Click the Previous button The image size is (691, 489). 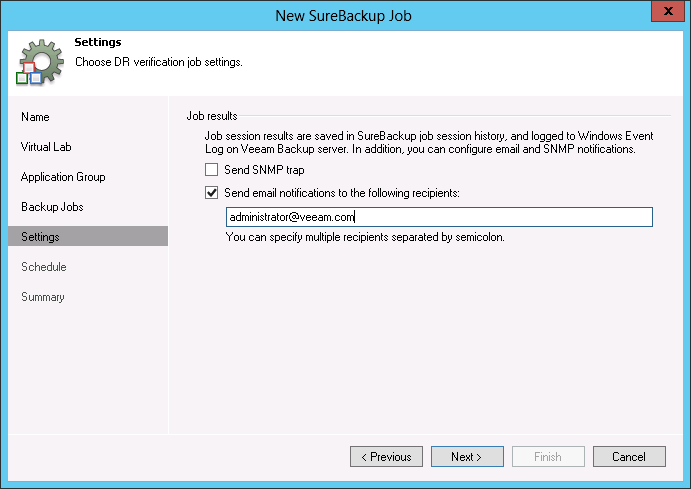[386, 457]
